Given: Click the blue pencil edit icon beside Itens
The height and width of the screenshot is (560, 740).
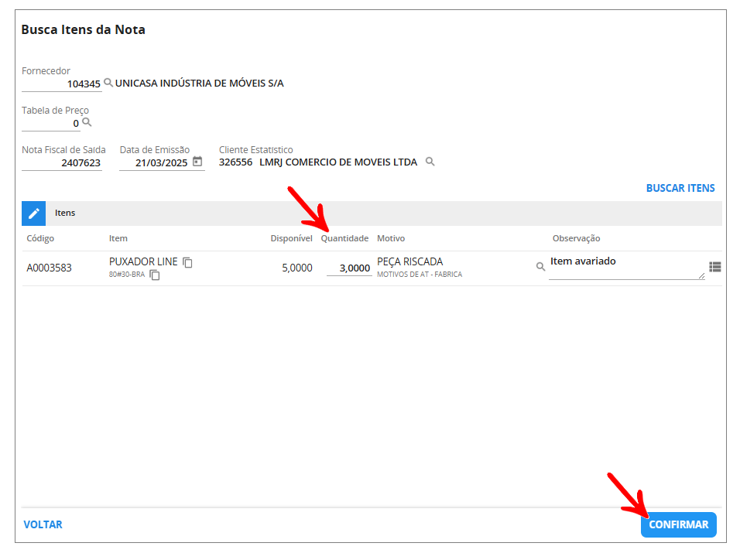Looking at the screenshot, I should (33, 213).
